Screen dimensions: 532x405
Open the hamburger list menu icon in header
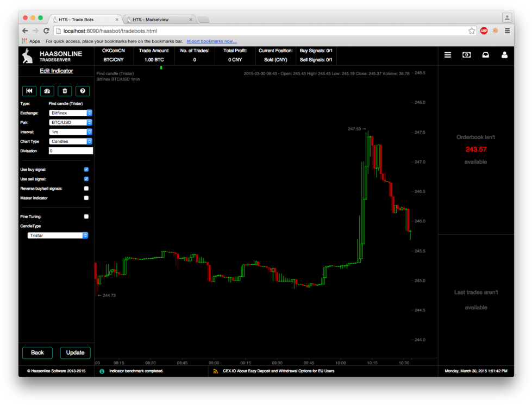pyautogui.click(x=448, y=55)
